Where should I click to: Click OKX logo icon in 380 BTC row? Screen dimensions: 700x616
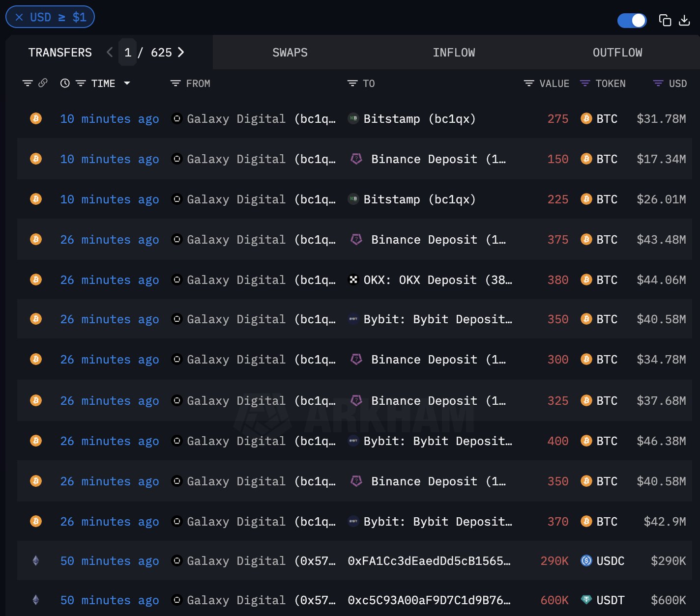point(353,280)
